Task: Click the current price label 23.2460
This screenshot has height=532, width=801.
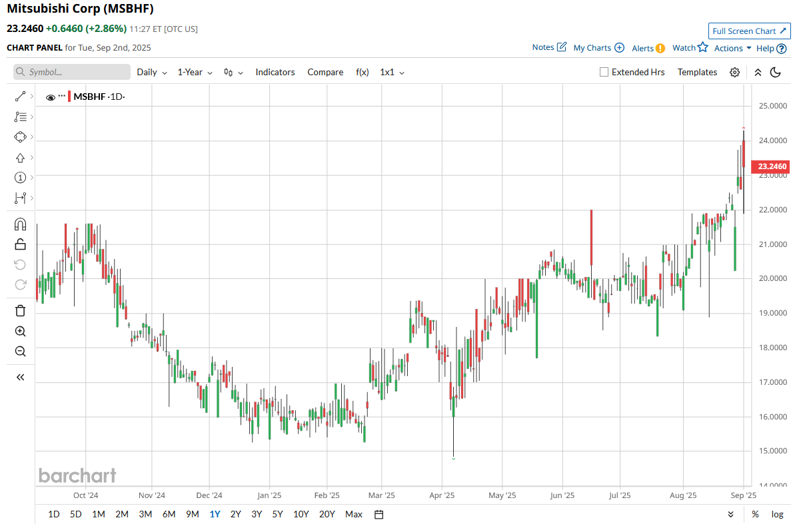Action: point(770,166)
